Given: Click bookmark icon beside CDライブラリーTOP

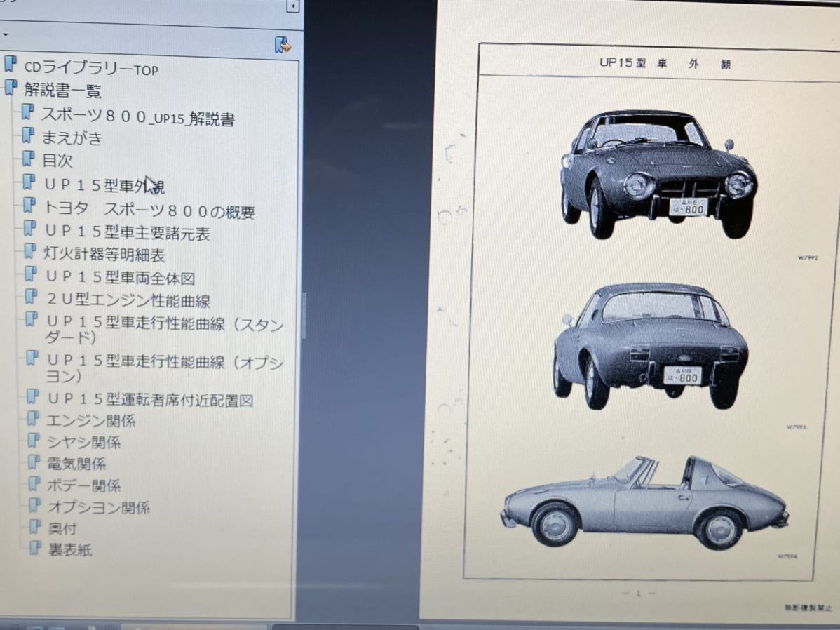Looking at the screenshot, I should point(11,64).
